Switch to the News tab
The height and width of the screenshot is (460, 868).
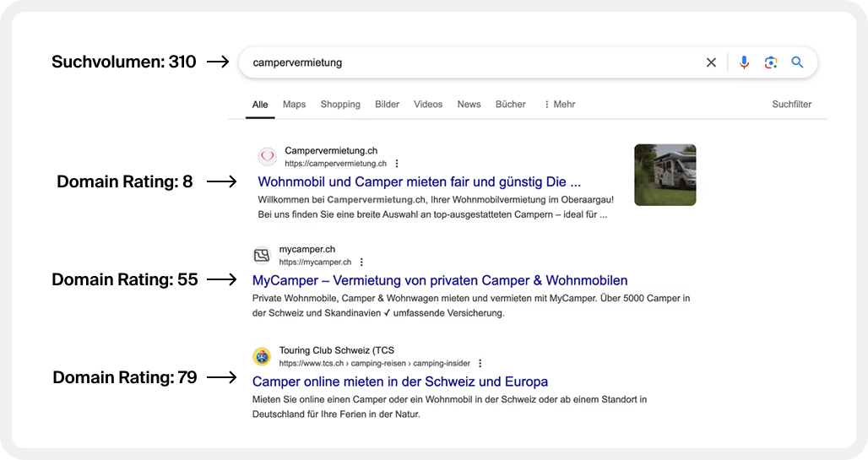click(x=469, y=104)
